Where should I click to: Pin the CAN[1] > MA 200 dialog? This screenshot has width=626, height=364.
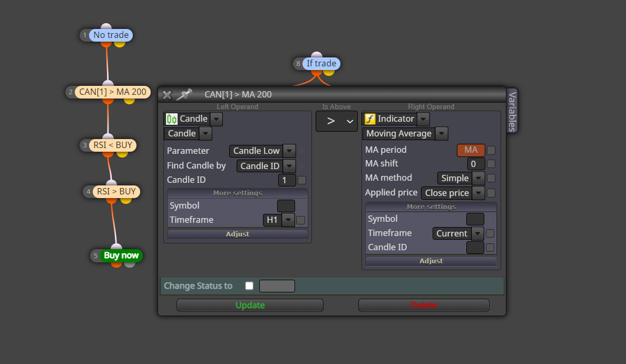(184, 94)
